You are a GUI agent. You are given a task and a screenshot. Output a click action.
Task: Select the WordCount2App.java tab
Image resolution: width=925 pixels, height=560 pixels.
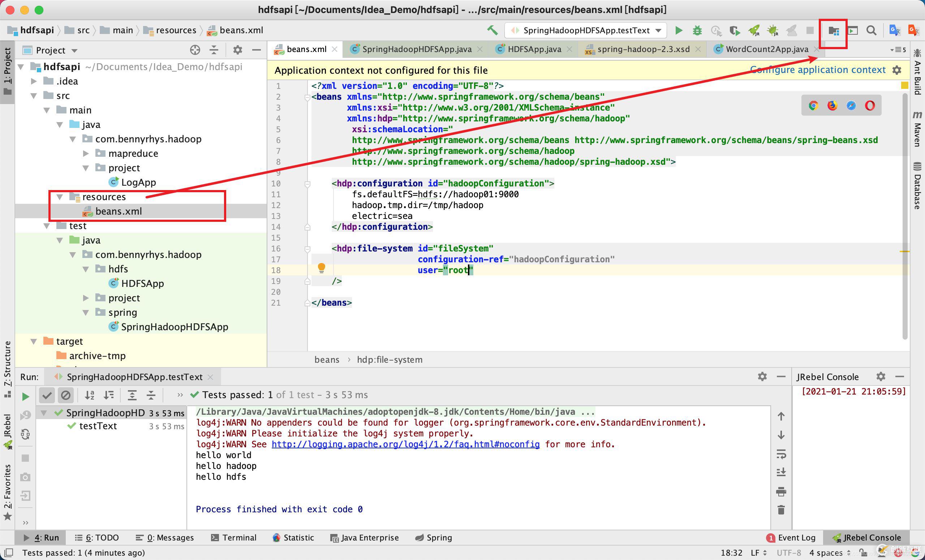(x=763, y=49)
